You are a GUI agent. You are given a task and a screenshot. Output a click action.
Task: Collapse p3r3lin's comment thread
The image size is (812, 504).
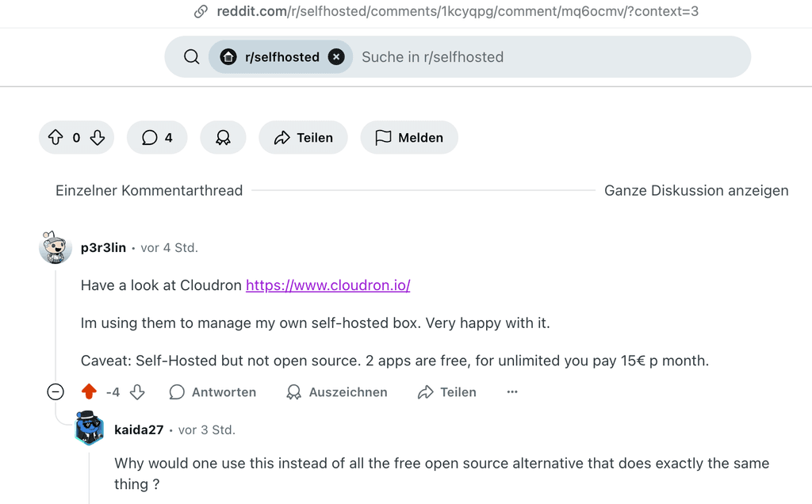[x=56, y=391]
